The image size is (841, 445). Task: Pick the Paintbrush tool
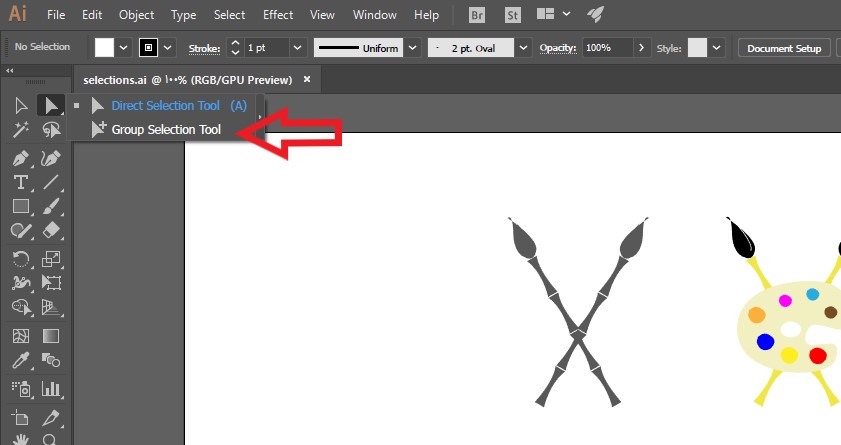(x=51, y=207)
